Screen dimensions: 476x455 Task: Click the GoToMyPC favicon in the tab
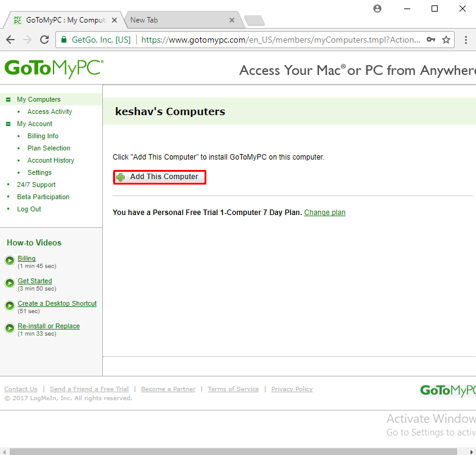click(x=18, y=20)
